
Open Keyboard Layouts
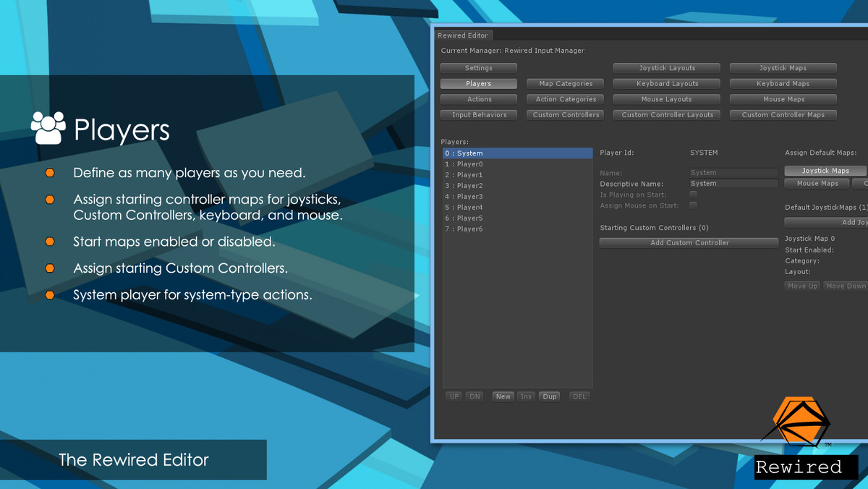point(667,84)
